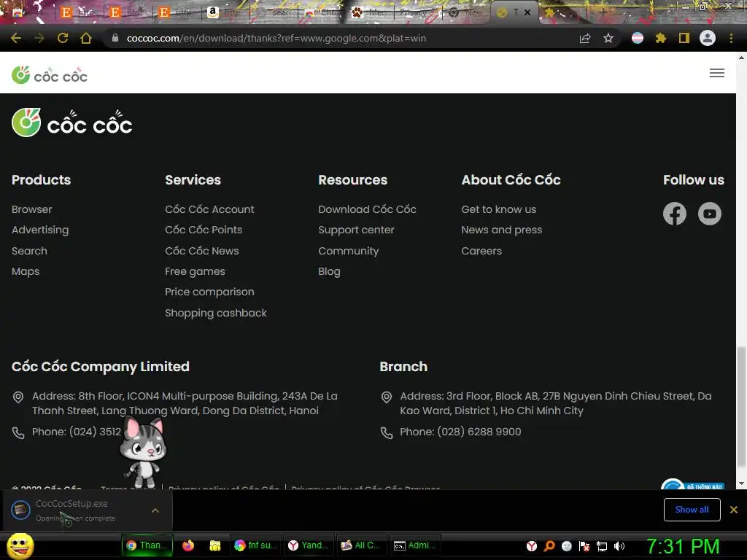The image size is (747, 560).
Task: Open the Maps link
Action: [26, 271]
